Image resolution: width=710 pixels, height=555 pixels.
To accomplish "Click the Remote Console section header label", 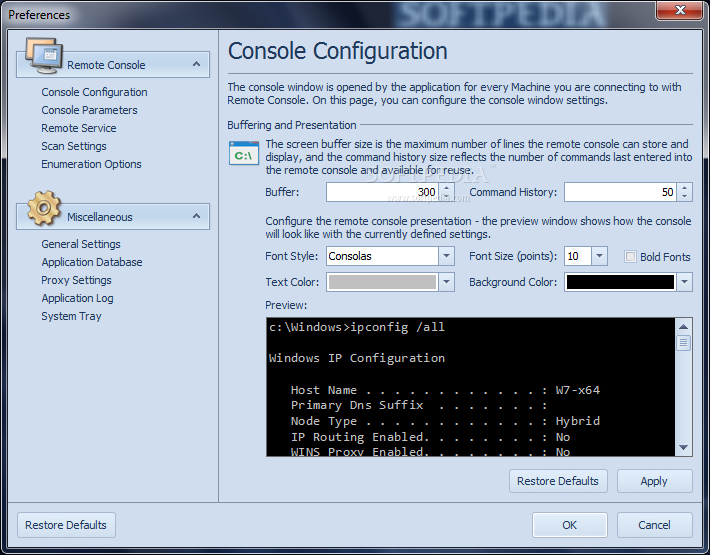I will tap(106, 65).
